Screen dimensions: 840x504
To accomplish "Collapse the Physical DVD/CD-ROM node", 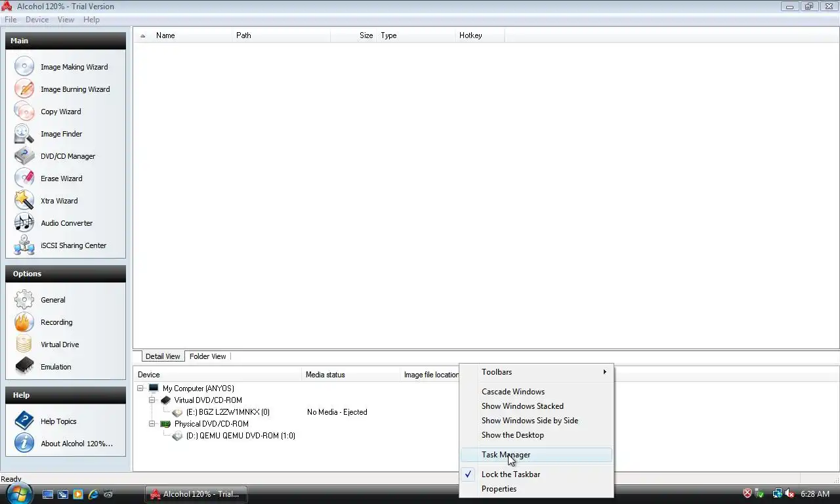I will coord(152,423).
